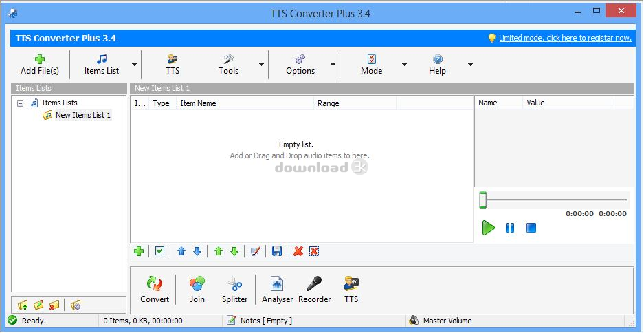Click the Master Volume speaker icon
This screenshot has width=644, height=333.
[x=414, y=320]
